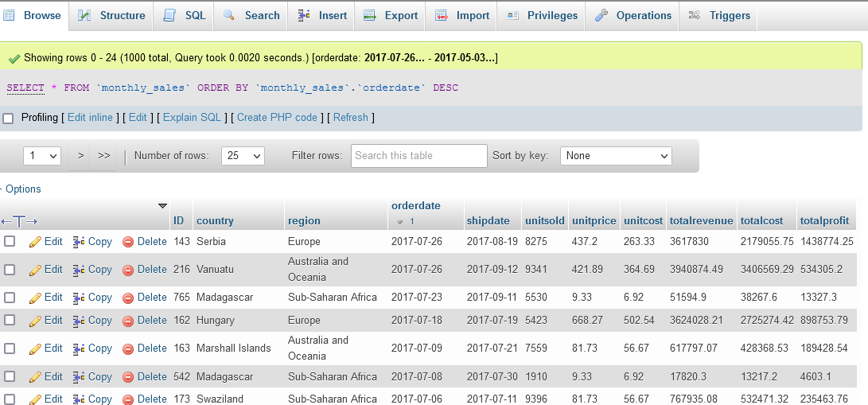Click the red Delete icon for Swaziland row
This screenshot has height=405, width=868.
[128, 399]
